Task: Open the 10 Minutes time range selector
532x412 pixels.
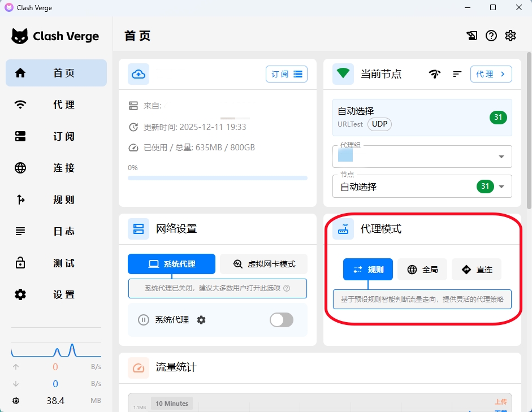Action: [171, 404]
